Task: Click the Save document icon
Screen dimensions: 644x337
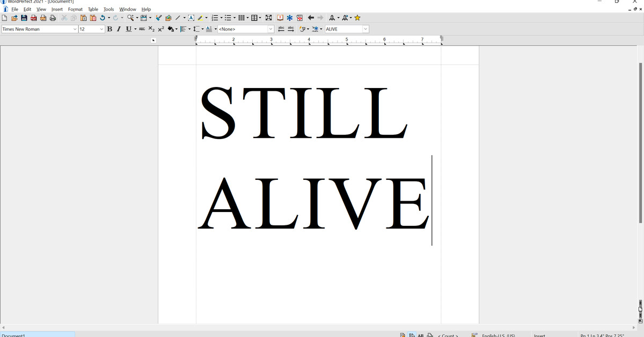Action: pyautogui.click(x=24, y=18)
